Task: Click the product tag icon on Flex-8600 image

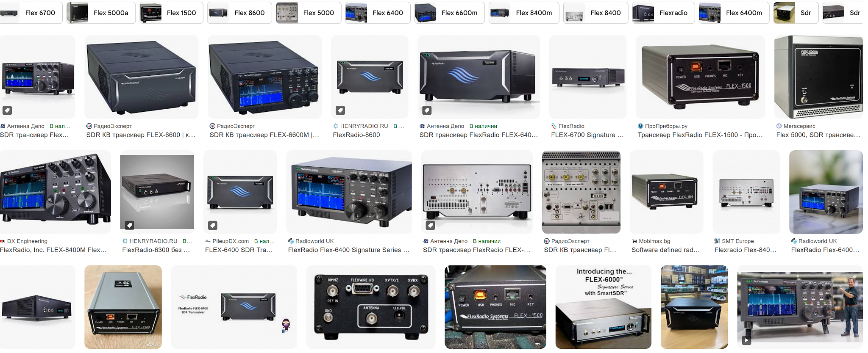Action: click(x=340, y=110)
